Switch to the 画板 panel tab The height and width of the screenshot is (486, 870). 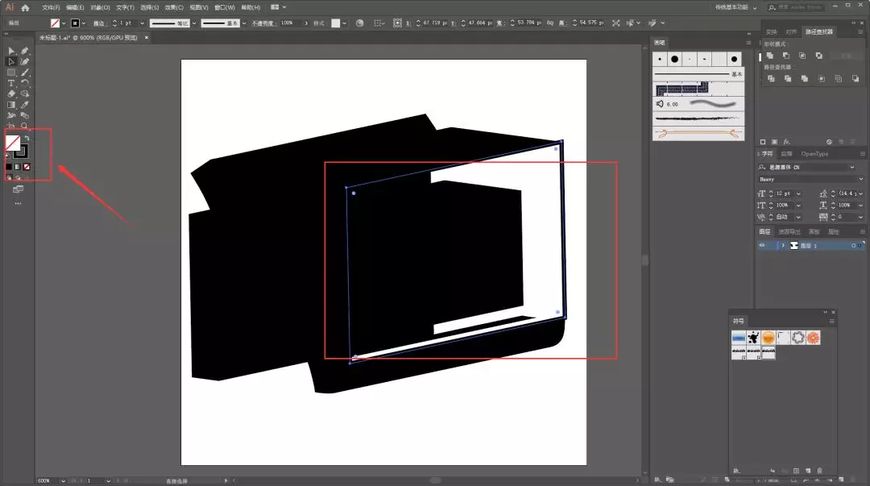tap(814, 231)
